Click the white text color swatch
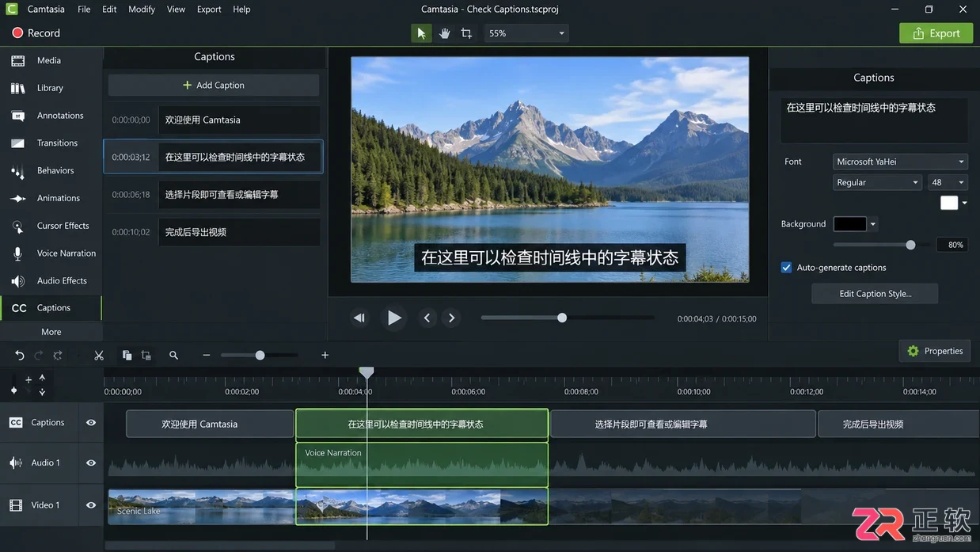The image size is (980, 552). [x=949, y=203]
